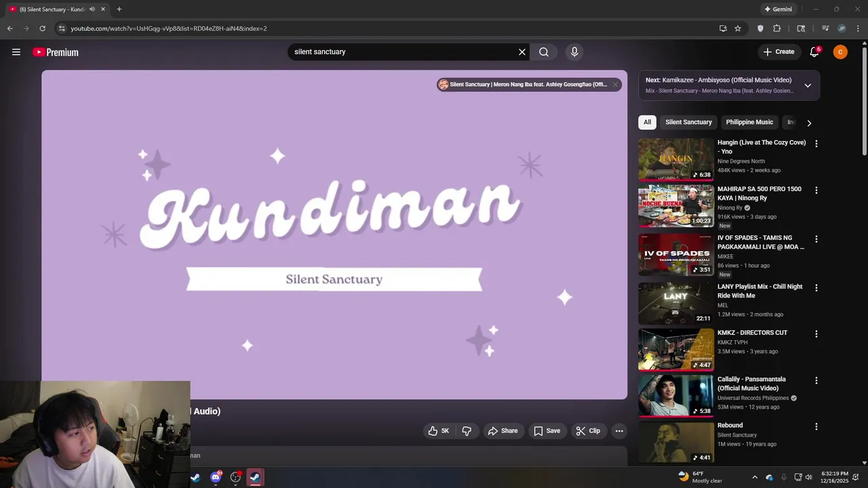Select the Philippine Music filter chip
The height and width of the screenshot is (488, 868).
[x=749, y=123]
